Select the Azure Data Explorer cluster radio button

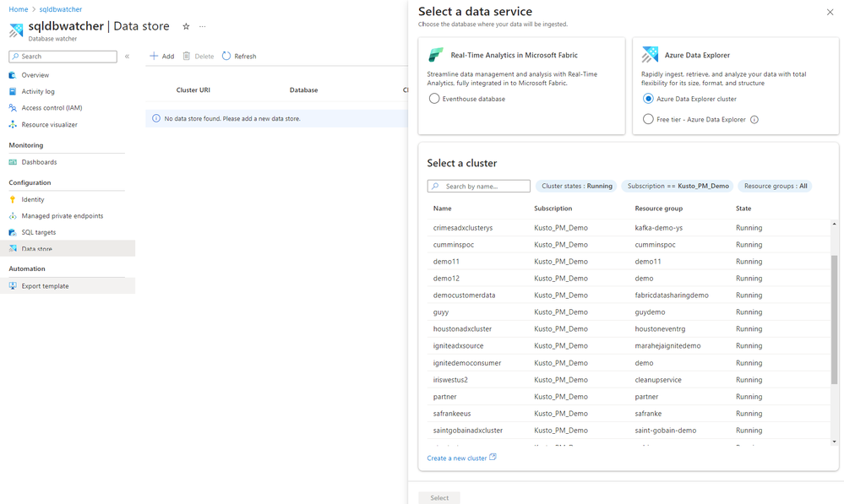tap(648, 99)
